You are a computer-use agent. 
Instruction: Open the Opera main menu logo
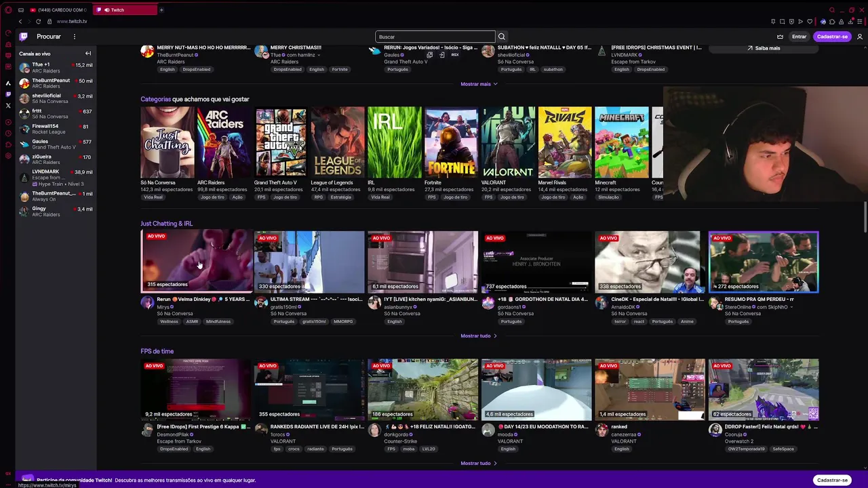point(9,9)
